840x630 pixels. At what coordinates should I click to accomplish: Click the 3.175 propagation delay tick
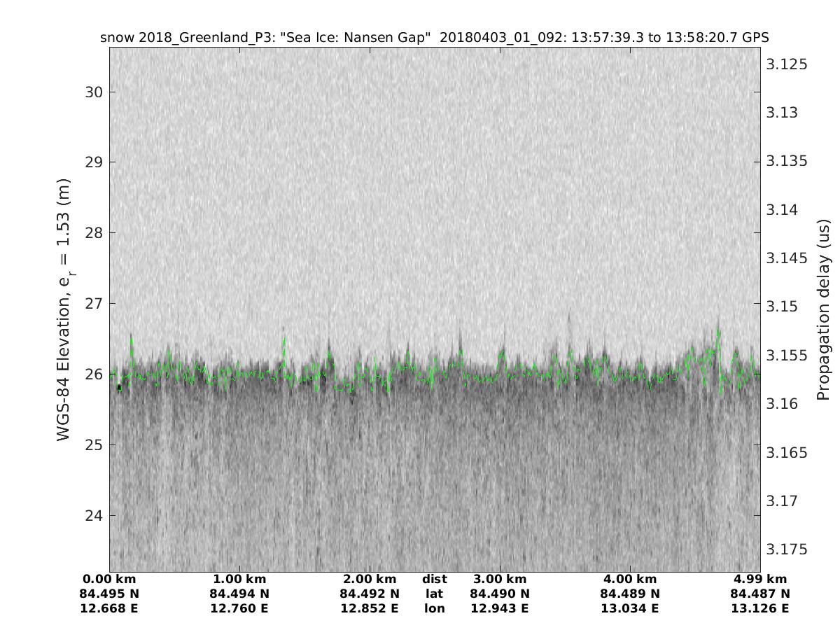787,549
